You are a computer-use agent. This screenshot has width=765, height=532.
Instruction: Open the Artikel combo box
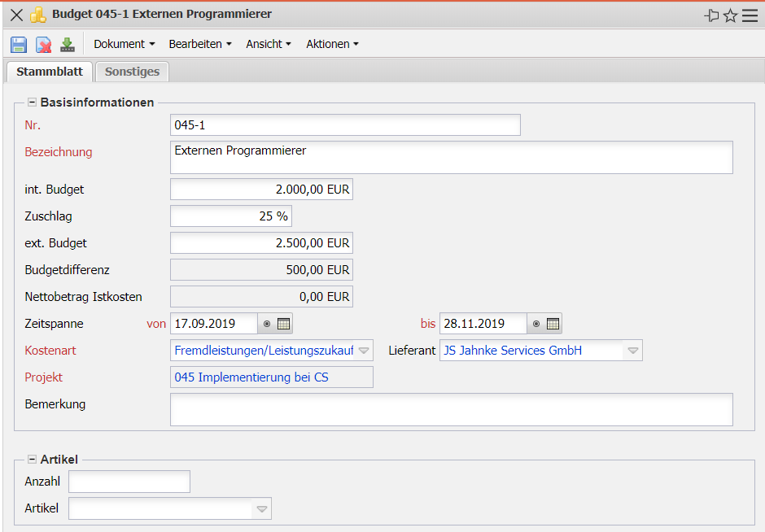click(x=261, y=509)
